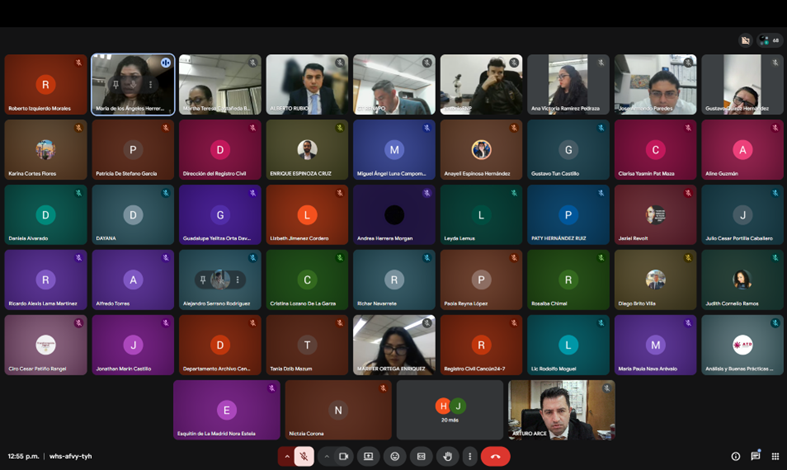Select Judith Cornelio Ramos tile
Image resolution: width=787 pixels, height=470 pixels.
(x=743, y=280)
